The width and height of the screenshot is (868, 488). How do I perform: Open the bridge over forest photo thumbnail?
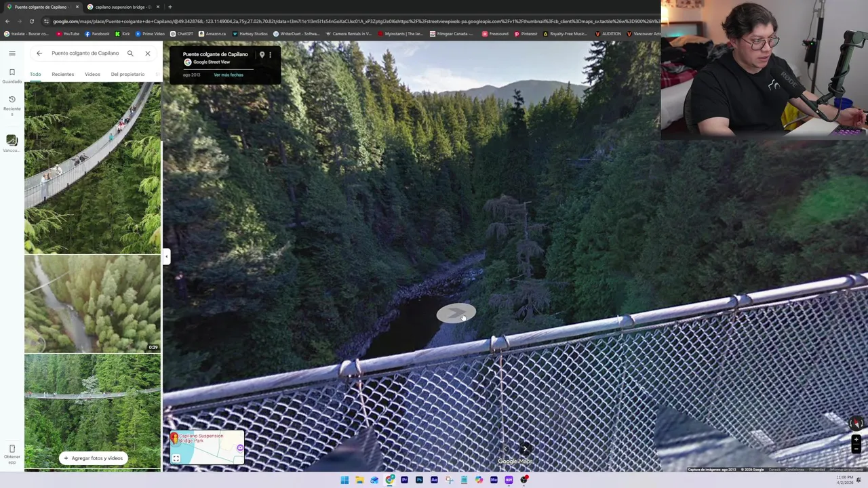pyautogui.click(x=93, y=411)
